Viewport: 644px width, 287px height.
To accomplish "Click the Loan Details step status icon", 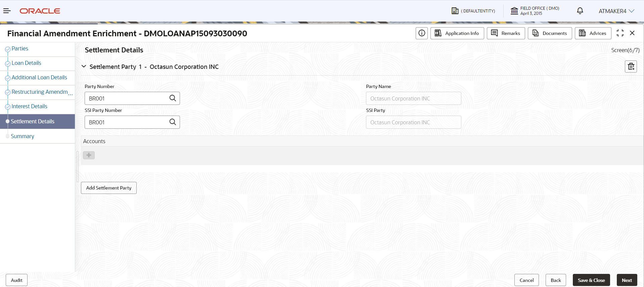I will pos(8,64).
